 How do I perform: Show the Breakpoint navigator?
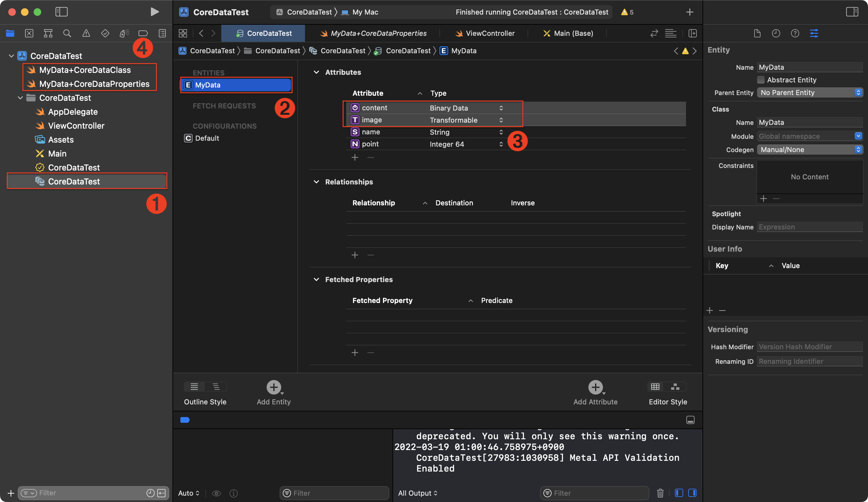coord(143,33)
